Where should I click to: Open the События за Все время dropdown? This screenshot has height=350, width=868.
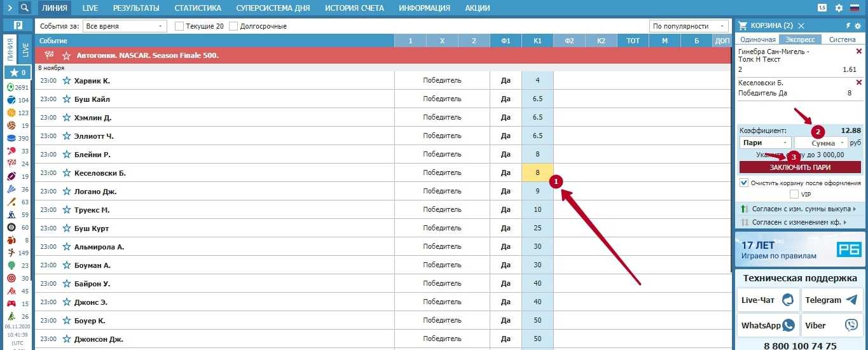coord(125,26)
